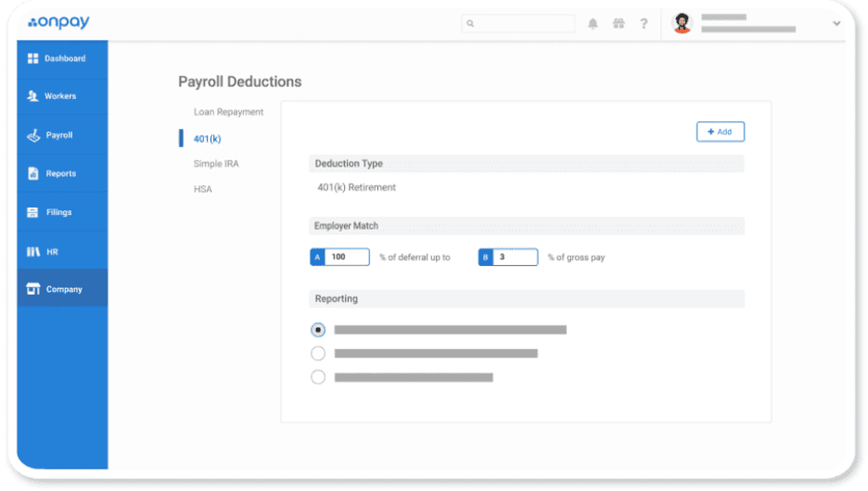Open the HSA deduction tab
868x491 pixels.
tap(202, 189)
